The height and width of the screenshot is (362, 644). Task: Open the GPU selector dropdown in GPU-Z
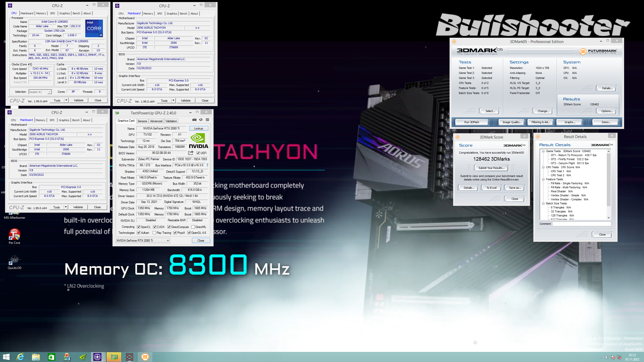pyautogui.click(x=143, y=241)
